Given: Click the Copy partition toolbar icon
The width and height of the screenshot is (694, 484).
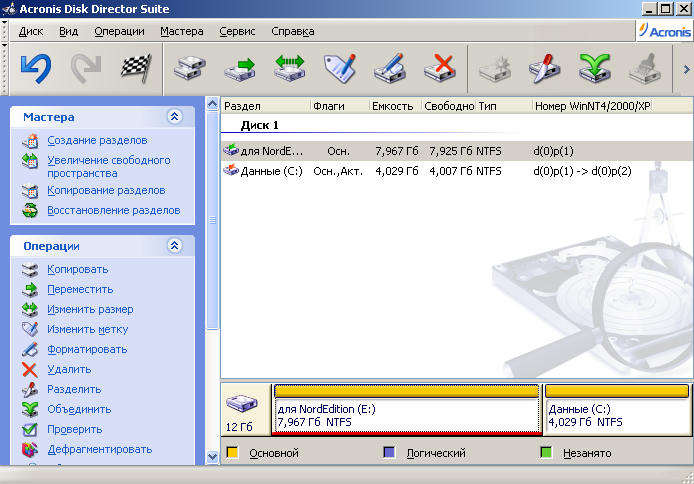Looking at the screenshot, I should [x=190, y=69].
